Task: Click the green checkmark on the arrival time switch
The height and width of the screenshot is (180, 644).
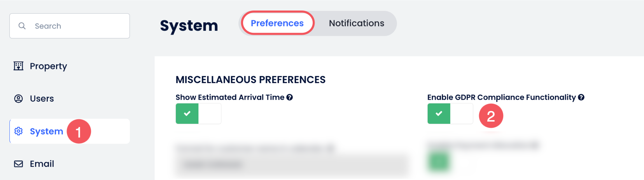Action: click(x=187, y=113)
